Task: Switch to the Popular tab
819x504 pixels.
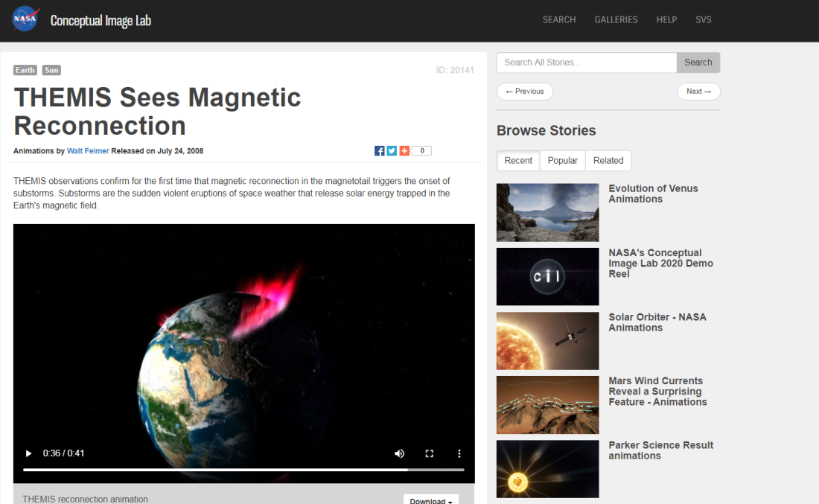Action: point(563,161)
